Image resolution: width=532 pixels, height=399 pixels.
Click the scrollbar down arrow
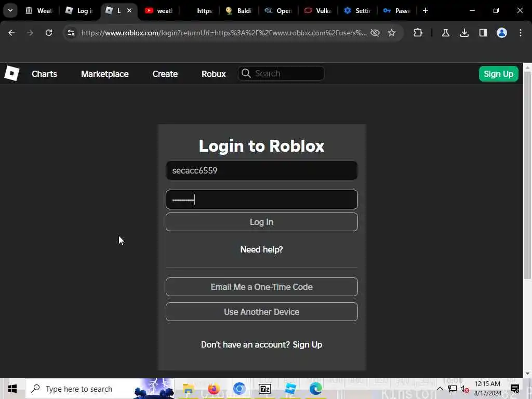(527, 374)
